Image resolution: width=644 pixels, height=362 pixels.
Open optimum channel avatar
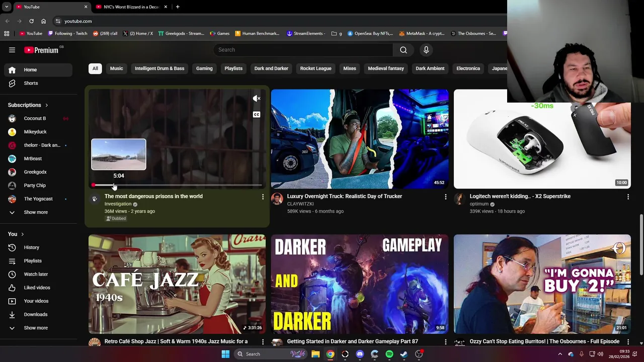pyautogui.click(x=460, y=199)
